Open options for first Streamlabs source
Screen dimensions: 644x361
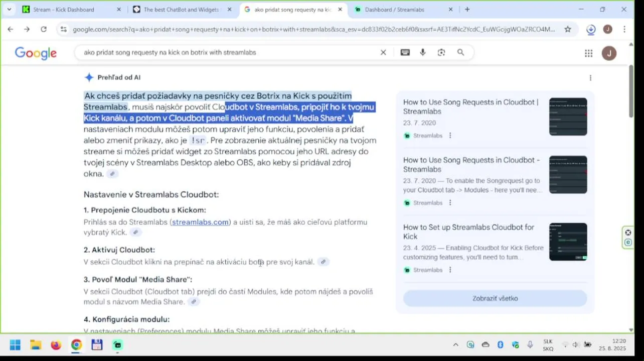point(450,135)
